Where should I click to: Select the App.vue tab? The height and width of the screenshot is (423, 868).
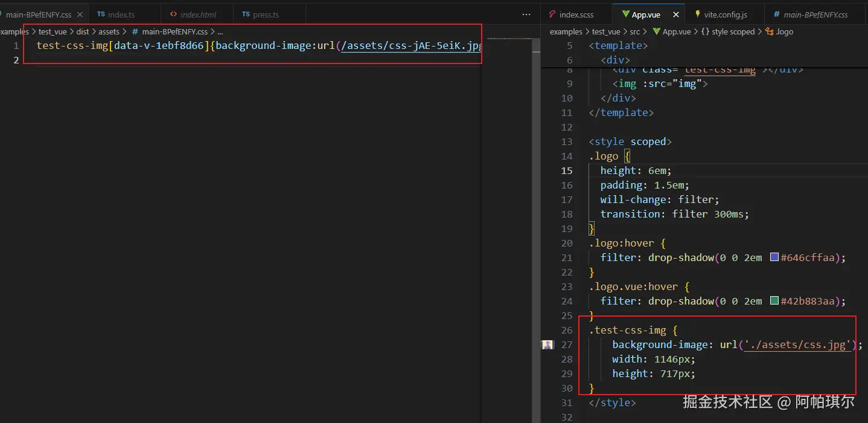click(645, 15)
